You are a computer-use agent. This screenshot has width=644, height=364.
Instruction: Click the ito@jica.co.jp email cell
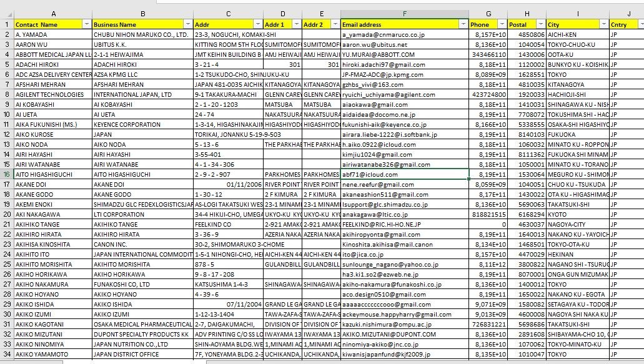(405, 255)
